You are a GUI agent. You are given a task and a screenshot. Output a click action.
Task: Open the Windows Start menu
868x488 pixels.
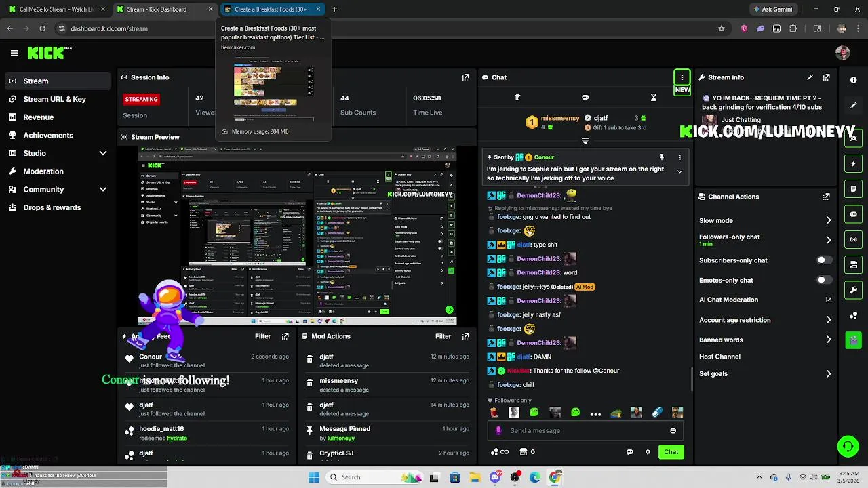coord(314,477)
